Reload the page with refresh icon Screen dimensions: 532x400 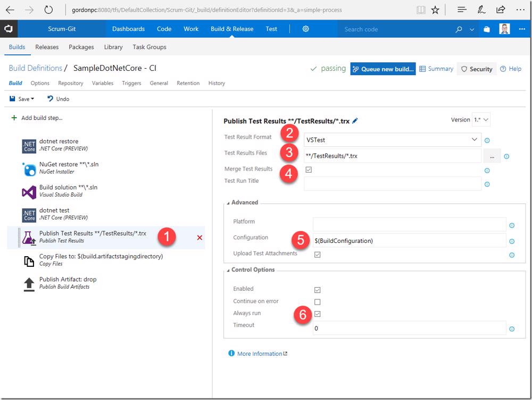[48, 10]
